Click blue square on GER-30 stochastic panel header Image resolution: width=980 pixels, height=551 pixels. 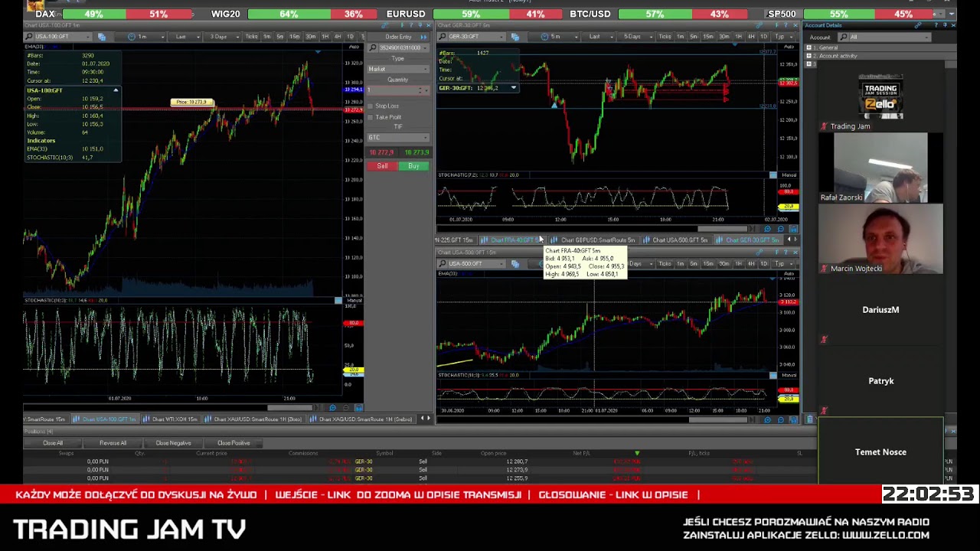click(773, 175)
